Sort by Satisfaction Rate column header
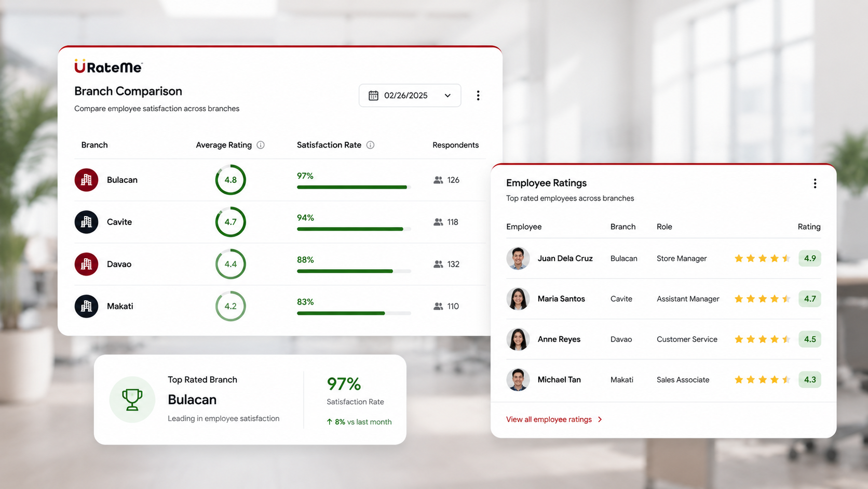The height and width of the screenshot is (489, 868). pyautogui.click(x=329, y=145)
